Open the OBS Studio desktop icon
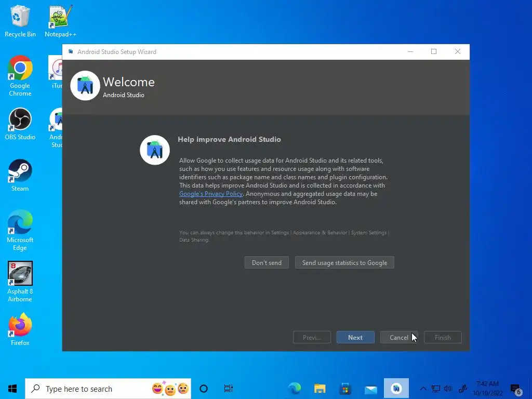Screen dimensions: 532x399 (x=20, y=124)
